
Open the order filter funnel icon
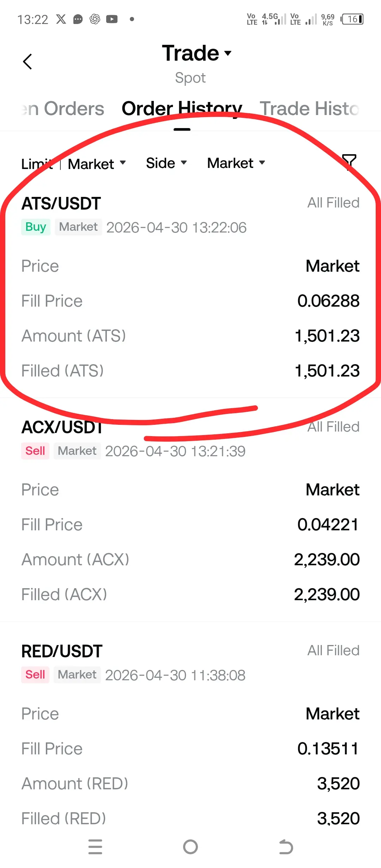click(x=349, y=162)
